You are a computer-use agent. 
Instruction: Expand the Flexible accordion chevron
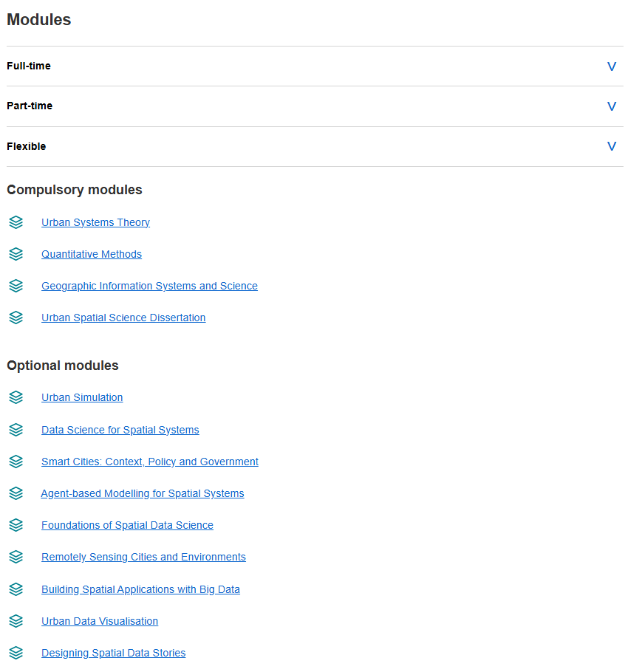tap(611, 146)
